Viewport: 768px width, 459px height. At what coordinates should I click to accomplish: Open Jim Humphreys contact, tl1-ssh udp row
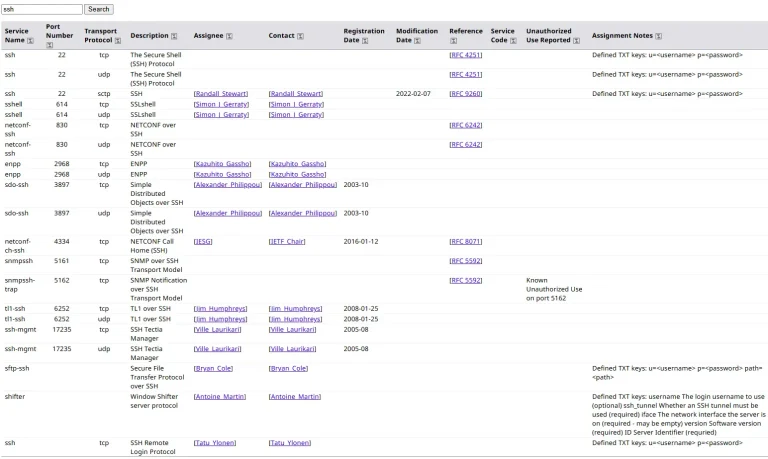point(295,319)
